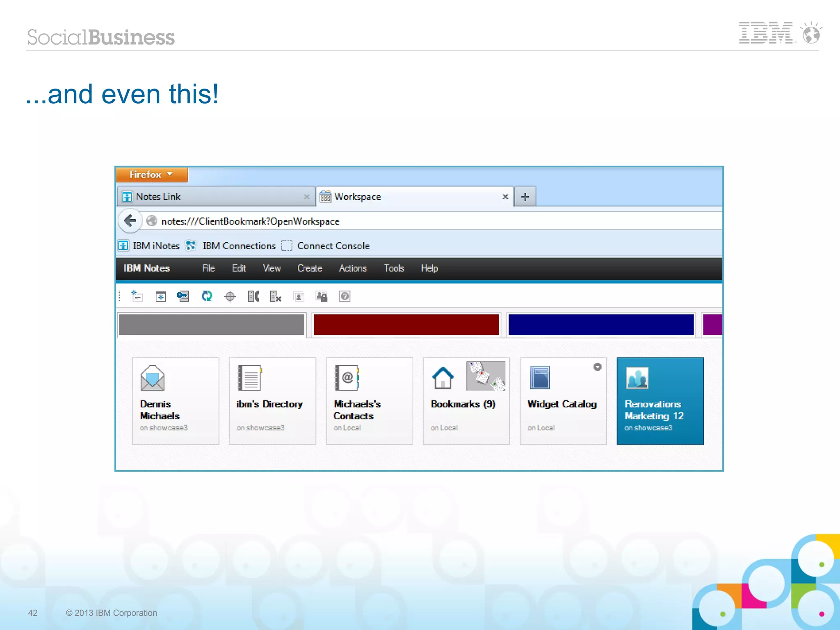
Task: Open the Create menu
Action: [x=310, y=268]
